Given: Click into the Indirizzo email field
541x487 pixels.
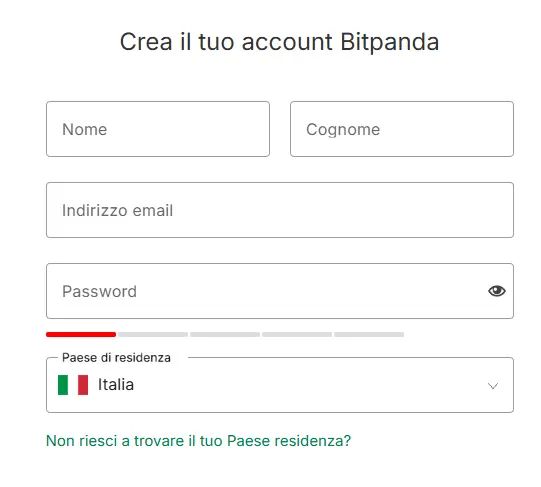Looking at the screenshot, I should tap(280, 210).
